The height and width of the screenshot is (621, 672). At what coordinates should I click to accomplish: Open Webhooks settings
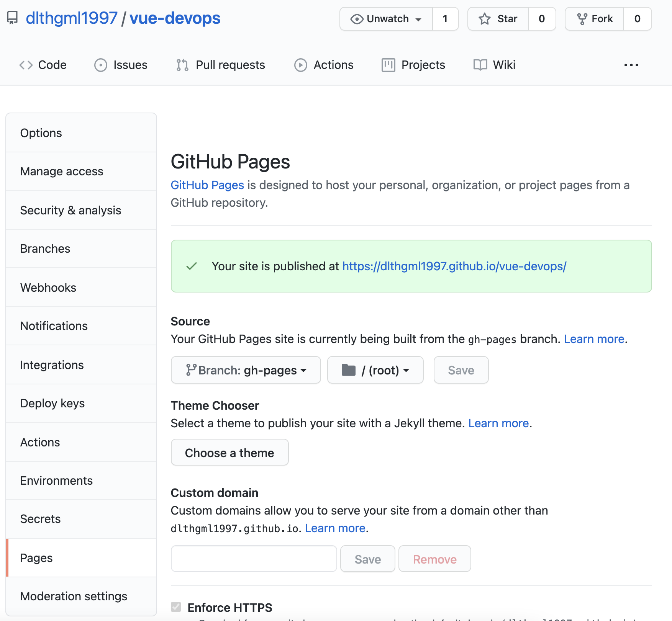(x=81, y=288)
